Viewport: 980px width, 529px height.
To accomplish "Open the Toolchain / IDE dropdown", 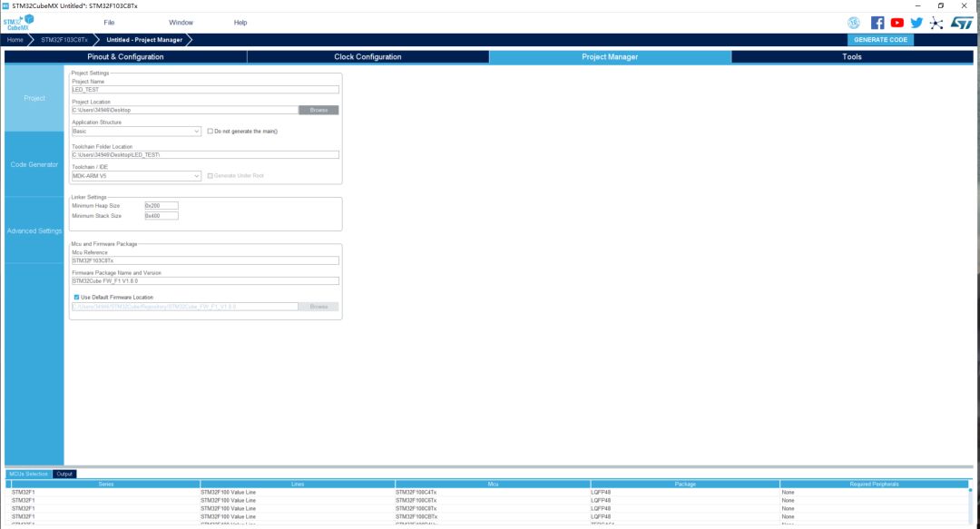I will coord(136,176).
